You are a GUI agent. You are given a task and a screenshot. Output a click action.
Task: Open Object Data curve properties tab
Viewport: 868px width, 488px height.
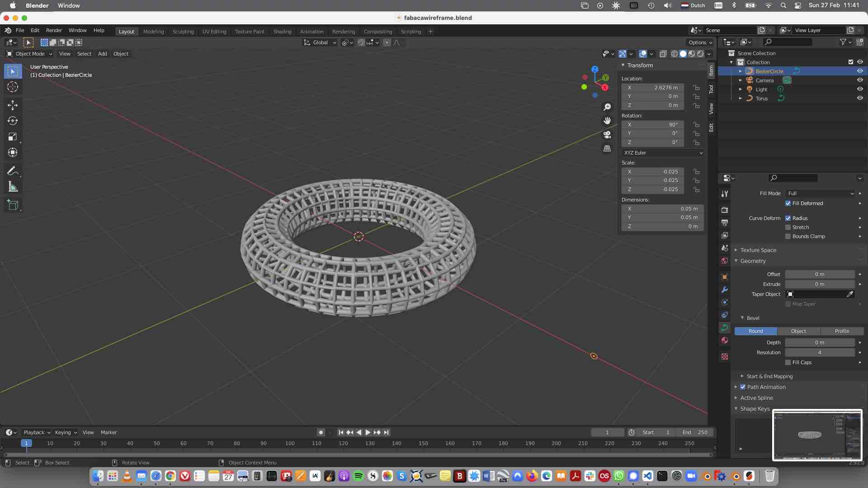725,328
